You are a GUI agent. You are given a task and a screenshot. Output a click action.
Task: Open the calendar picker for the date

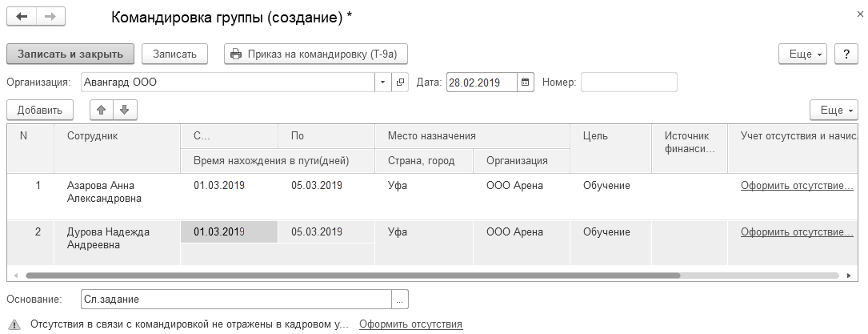tap(526, 82)
